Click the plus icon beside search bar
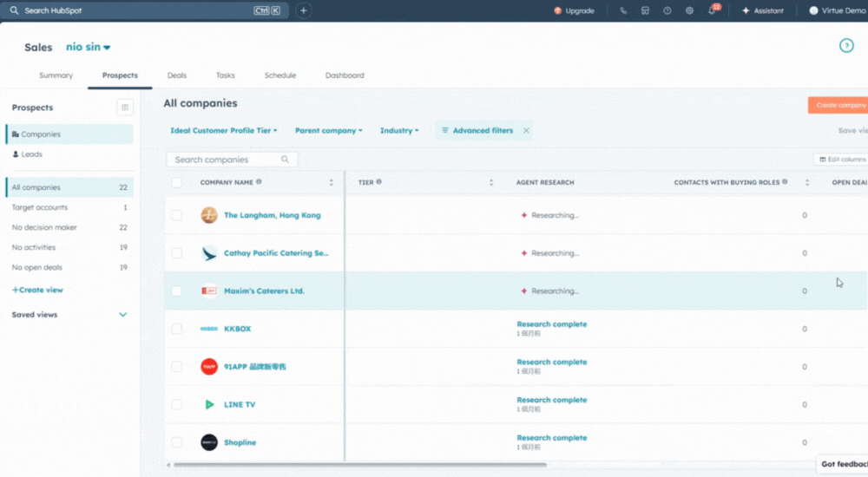 tap(303, 10)
